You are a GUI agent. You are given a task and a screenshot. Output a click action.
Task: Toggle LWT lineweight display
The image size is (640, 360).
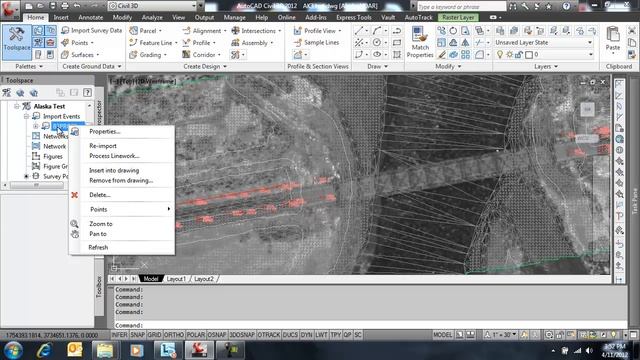point(321,335)
